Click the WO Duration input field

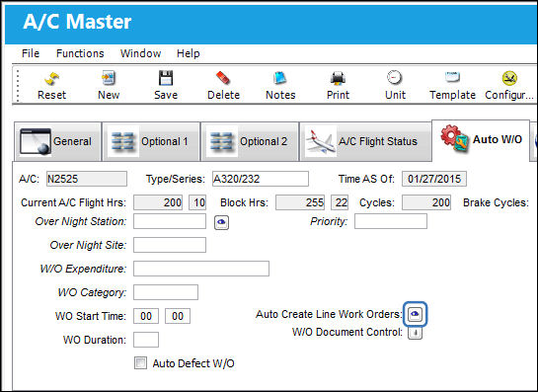pos(146,340)
